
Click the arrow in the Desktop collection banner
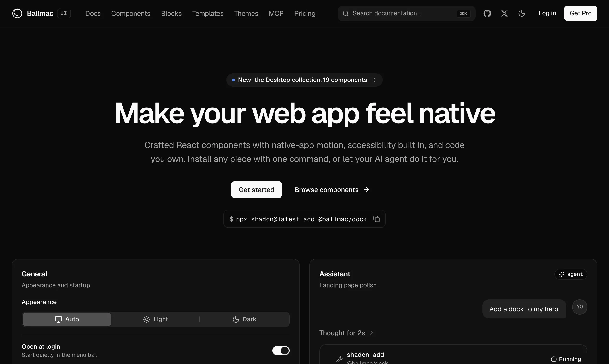[x=374, y=80]
